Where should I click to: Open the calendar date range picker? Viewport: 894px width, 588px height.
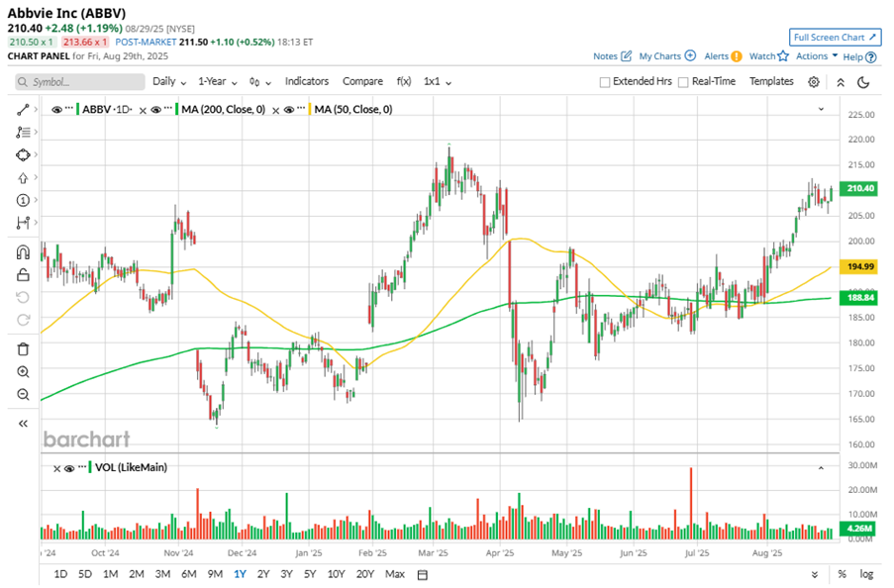pos(423,574)
